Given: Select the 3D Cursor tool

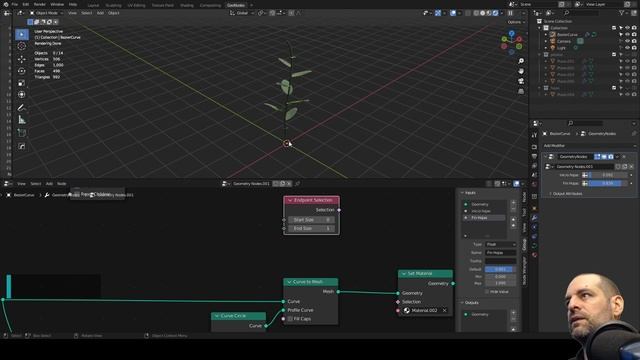Looking at the screenshot, I should (22, 46).
